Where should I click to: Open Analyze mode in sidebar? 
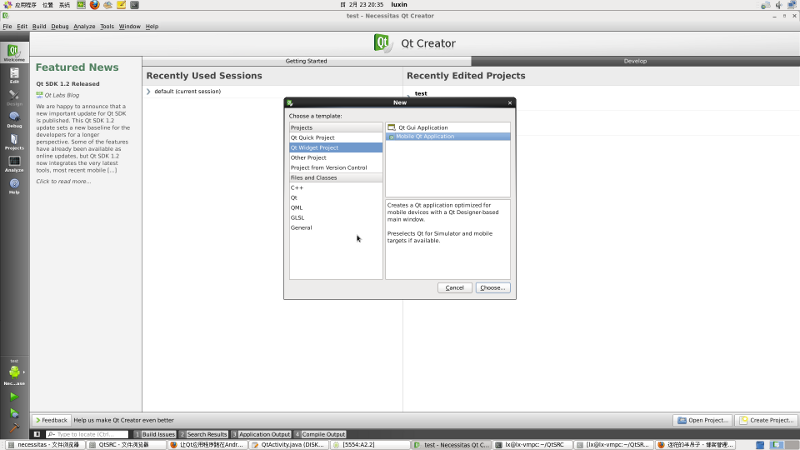(x=14, y=164)
